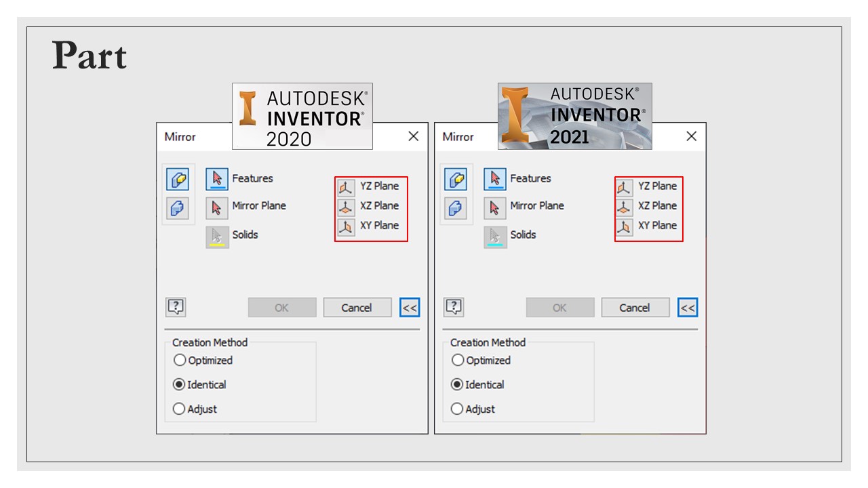Enable the Optimized creation method in the 2020 dialog
The width and height of the screenshot is (868, 488).
tap(179, 361)
